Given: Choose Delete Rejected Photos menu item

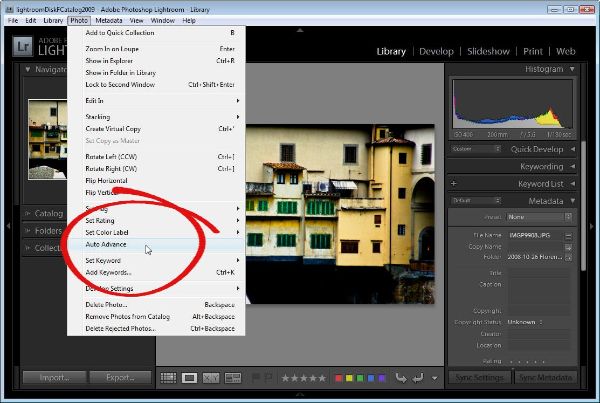Looking at the screenshot, I should [x=156, y=328].
